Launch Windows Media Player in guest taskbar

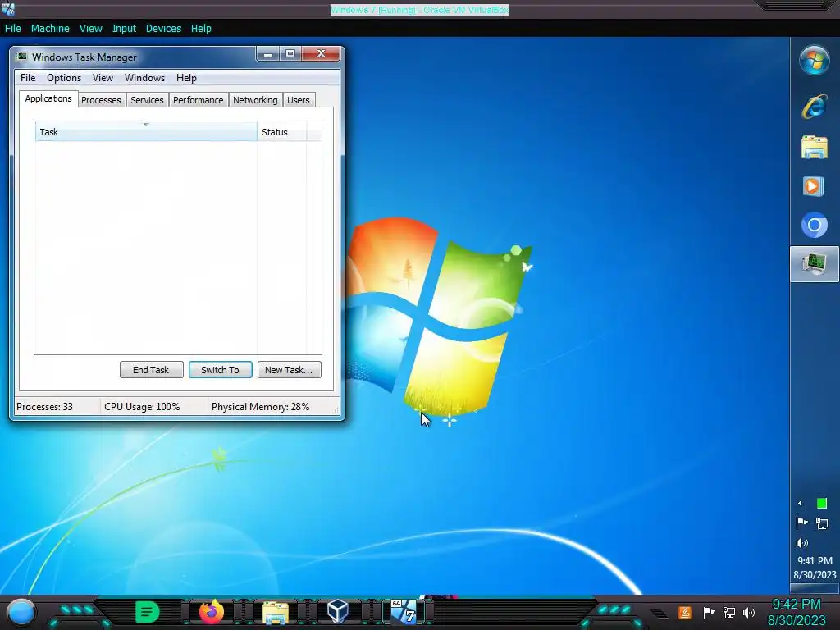coord(813,186)
